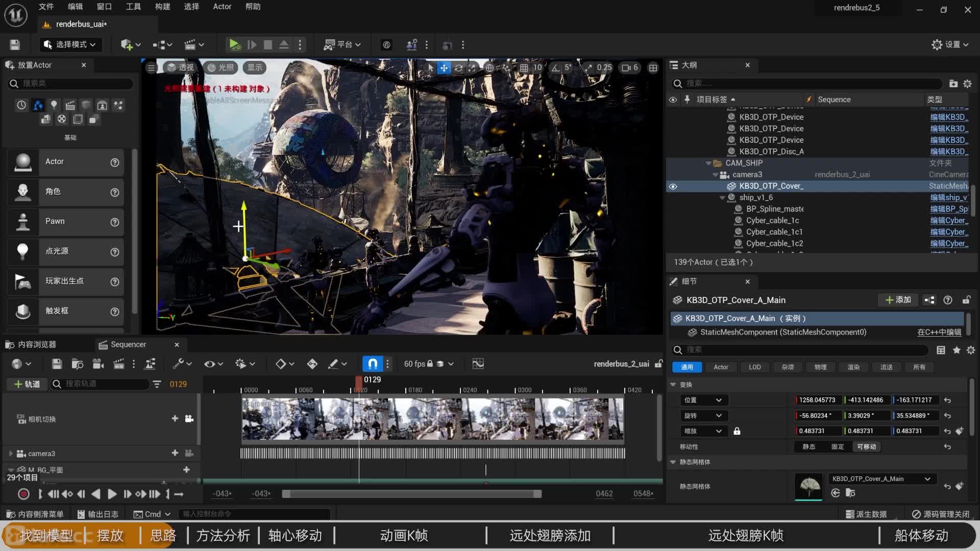
Task: Toggle Sequencer magnet snapping button
Action: point(373,364)
